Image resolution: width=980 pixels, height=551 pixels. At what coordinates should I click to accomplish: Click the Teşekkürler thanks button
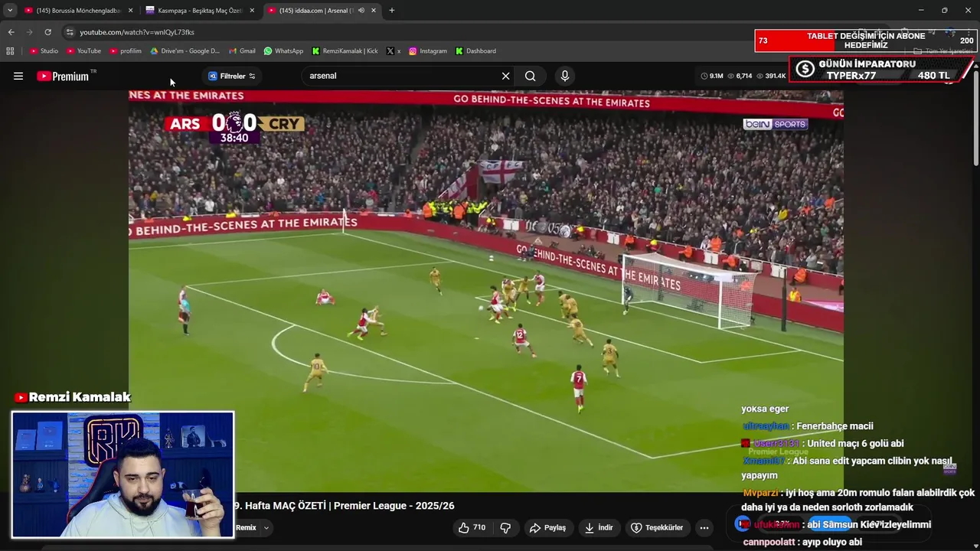(657, 527)
